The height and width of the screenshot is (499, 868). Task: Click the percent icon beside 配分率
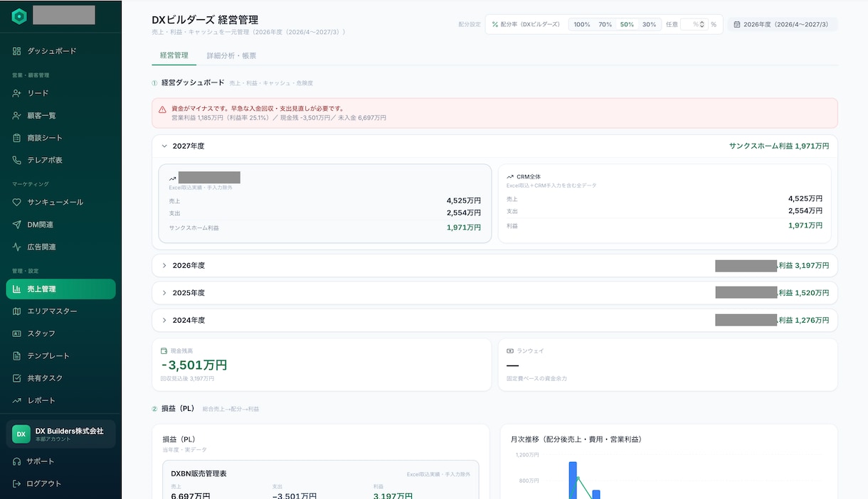click(x=495, y=24)
